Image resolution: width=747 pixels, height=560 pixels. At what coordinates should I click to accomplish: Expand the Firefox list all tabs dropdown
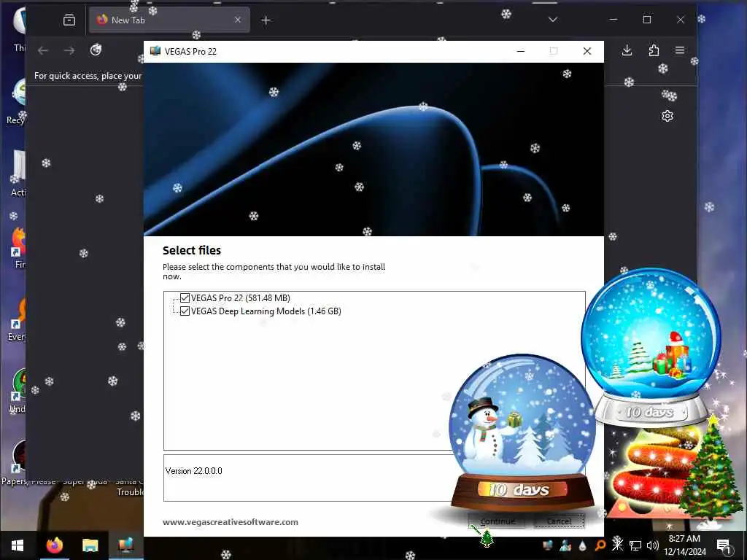point(553,20)
